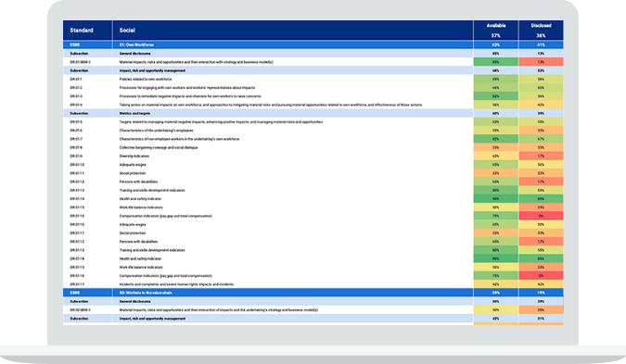Click the 'Available' column header
The image size is (626, 364).
(496, 26)
